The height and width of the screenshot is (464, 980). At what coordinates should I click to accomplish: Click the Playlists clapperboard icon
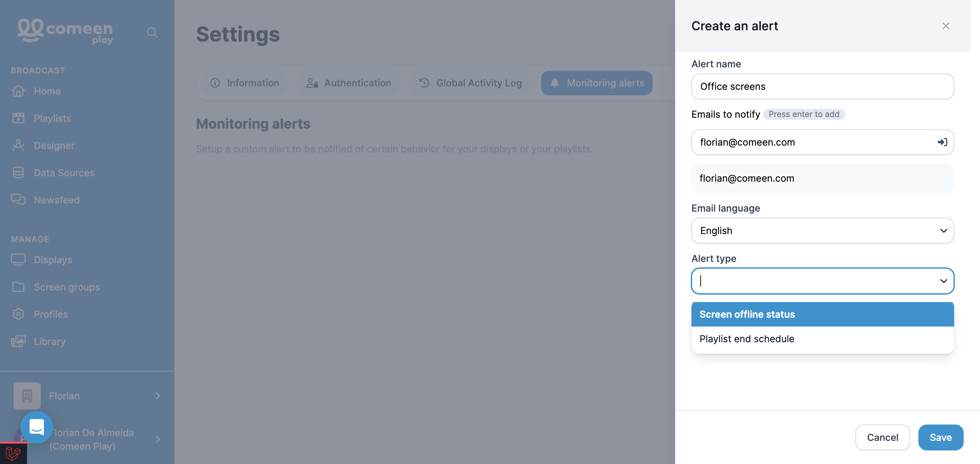(18, 118)
